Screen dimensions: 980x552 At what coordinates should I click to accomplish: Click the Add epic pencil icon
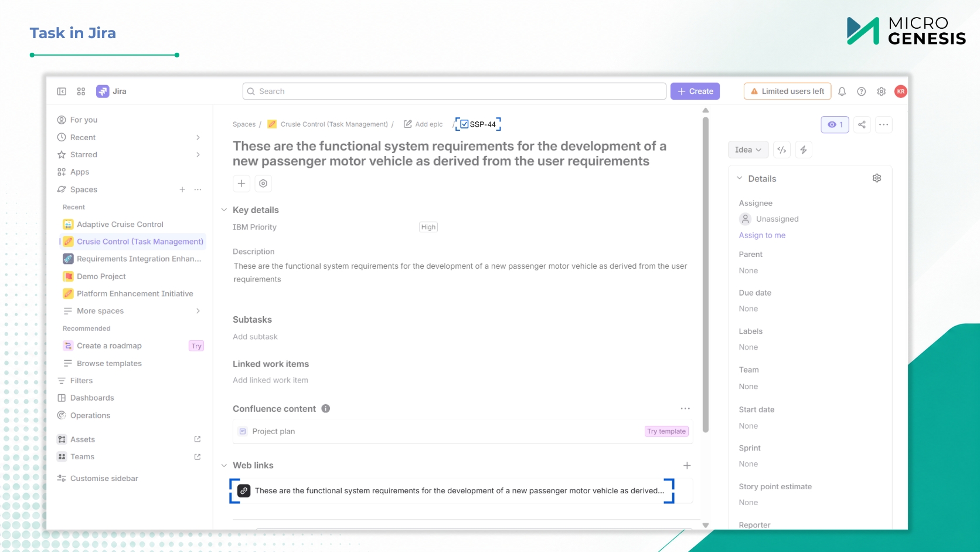[x=407, y=124]
